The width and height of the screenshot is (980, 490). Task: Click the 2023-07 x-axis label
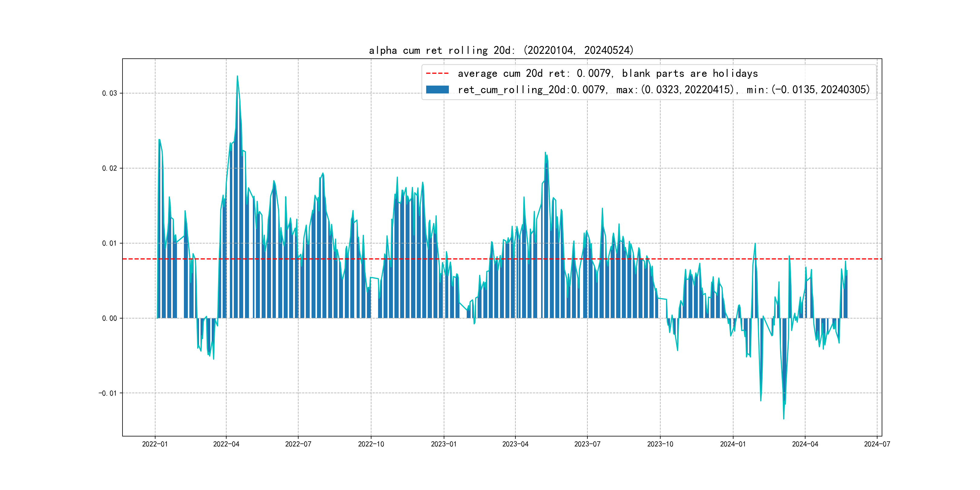pos(587,444)
